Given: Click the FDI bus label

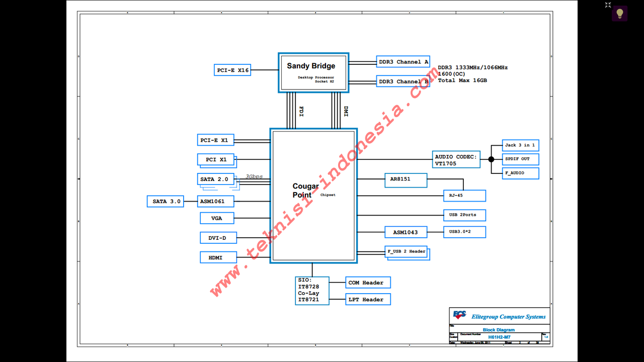Looking at the screenshot, I should pyautogui.click(x=301, y=111).
